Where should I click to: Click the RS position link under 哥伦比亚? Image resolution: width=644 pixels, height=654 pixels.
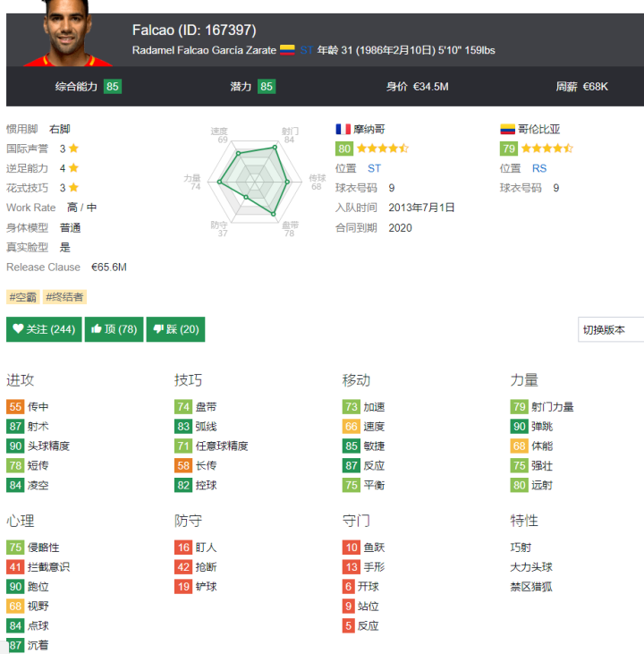pyautogui.click(x=539, y=168)
